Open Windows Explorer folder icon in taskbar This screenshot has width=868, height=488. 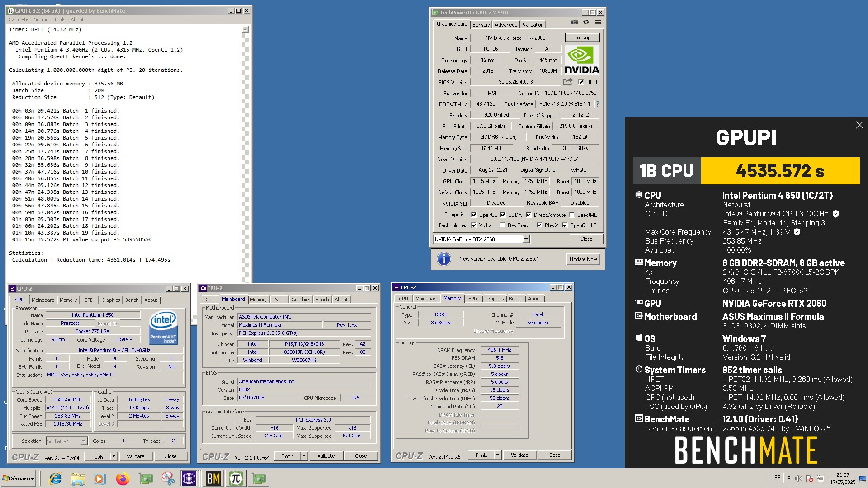78,479
